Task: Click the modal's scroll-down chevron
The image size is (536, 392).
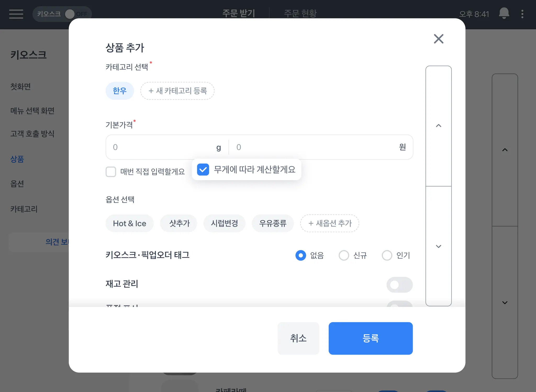Action: click(438, 246)
